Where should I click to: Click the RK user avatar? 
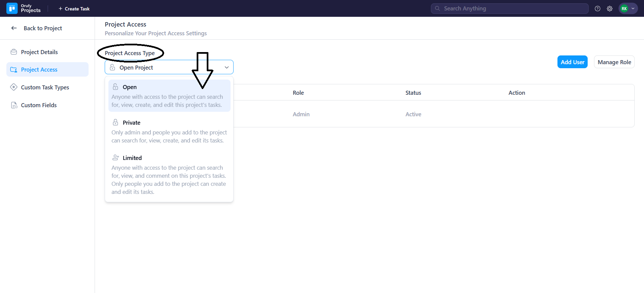tap(624, 9)
